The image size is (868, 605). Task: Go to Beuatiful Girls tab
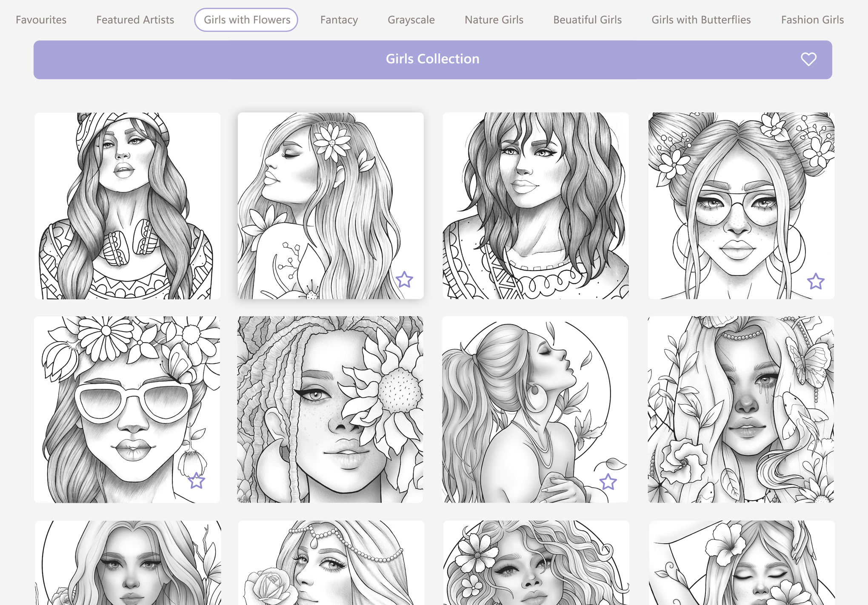(x=587, y=20)
